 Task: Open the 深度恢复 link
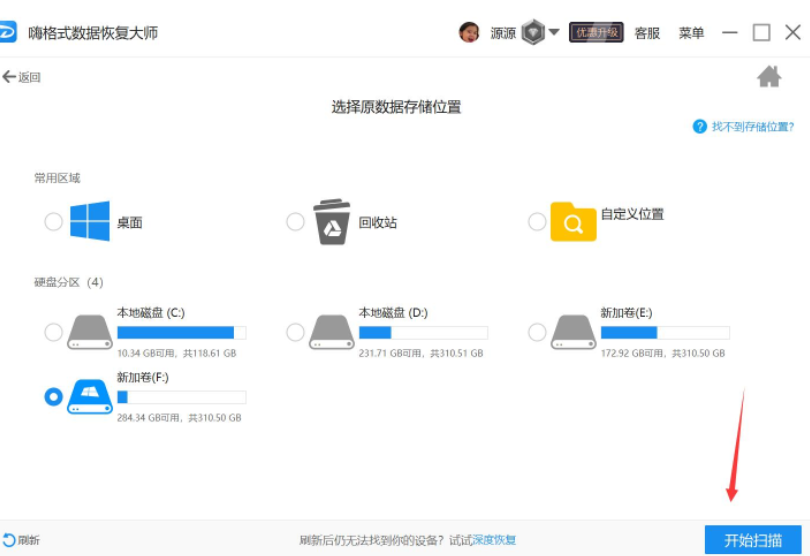(495, 540)
